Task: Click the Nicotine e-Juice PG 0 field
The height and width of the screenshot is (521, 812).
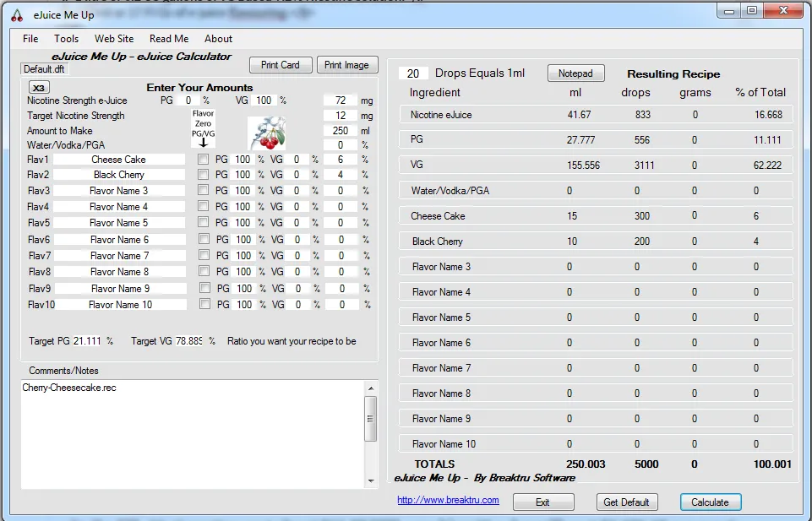Action: coord(188,100)
